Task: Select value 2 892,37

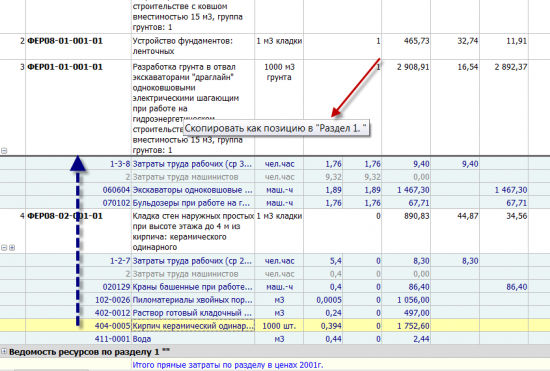Action: [x=511, y=67]
